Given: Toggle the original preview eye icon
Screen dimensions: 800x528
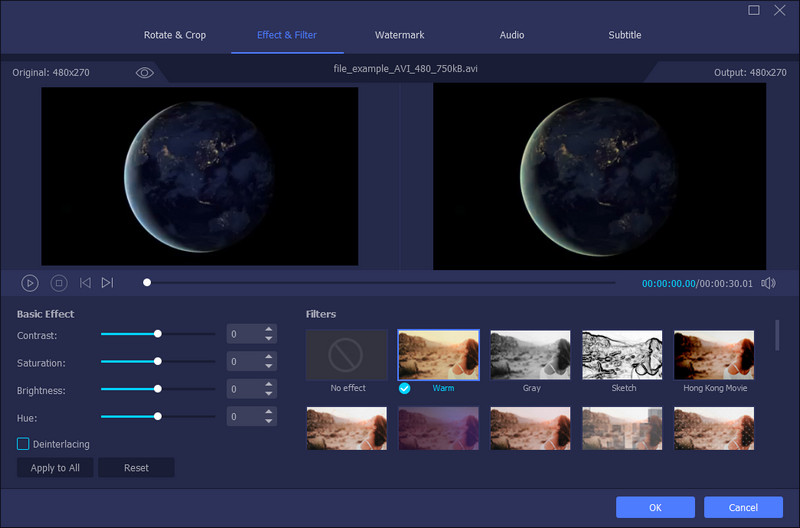Looking at the screenshot, I should tap(144, 73).
